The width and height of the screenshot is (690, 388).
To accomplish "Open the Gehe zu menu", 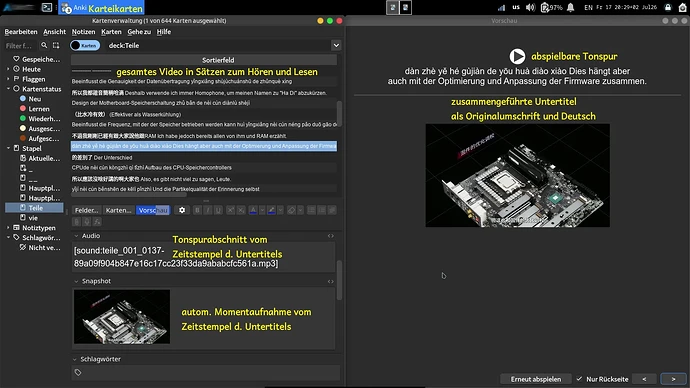I will [x=139, y=32].
